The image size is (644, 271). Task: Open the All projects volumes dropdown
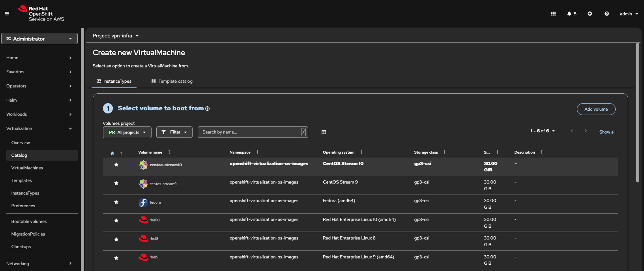coord(127,132)
